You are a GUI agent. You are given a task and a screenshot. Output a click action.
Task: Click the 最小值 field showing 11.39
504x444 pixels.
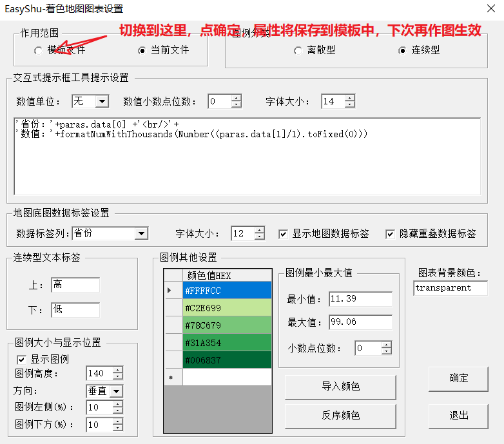tap(360, 299)
